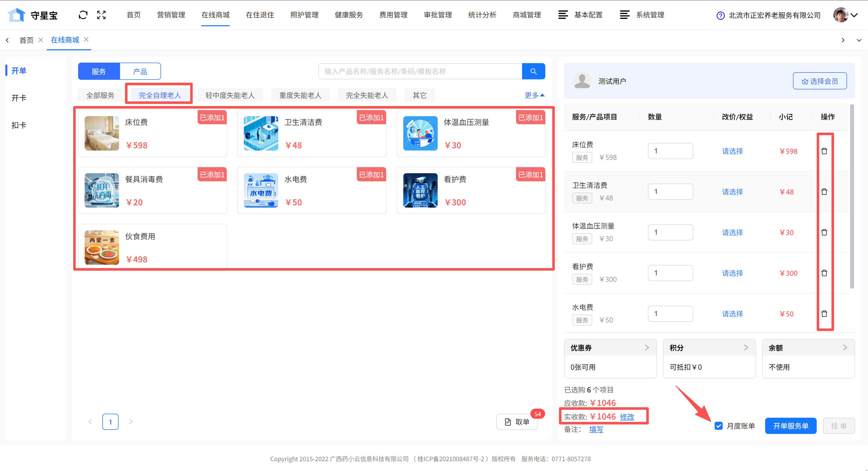Open the user avatar dropdown arrow
Screen dimensions: 868x471
(x=854, y=15)
